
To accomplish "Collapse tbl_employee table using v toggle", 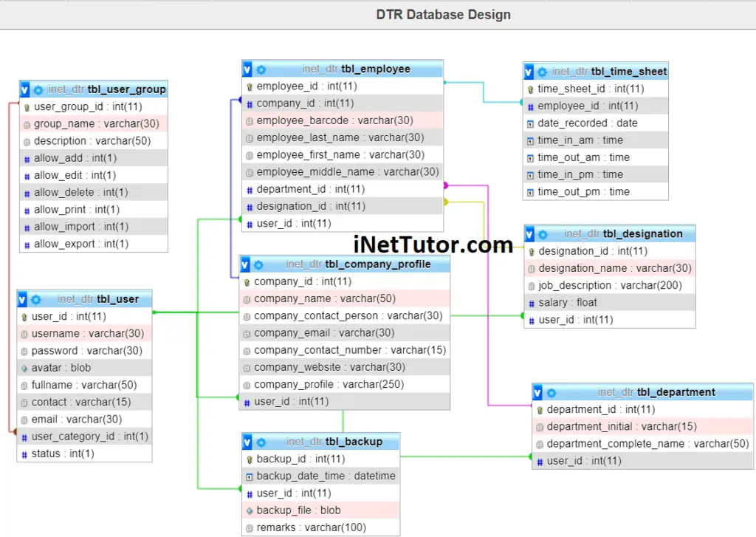I will click(x=247, y=69).
